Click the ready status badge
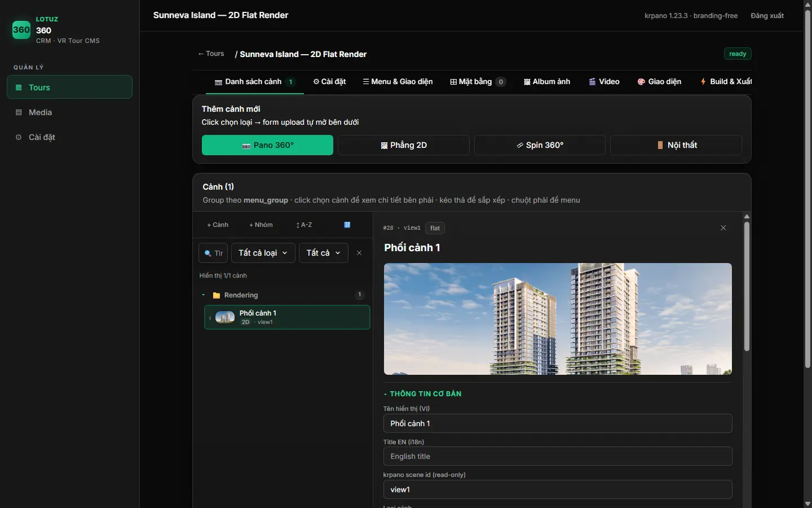Screen dimensions: 812x508 tap(738, 54)
